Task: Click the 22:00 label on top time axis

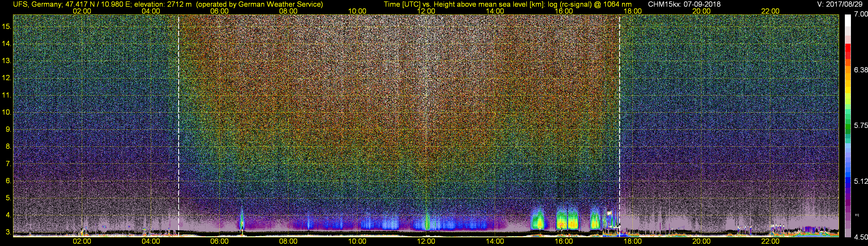Action: click(770, 11)
